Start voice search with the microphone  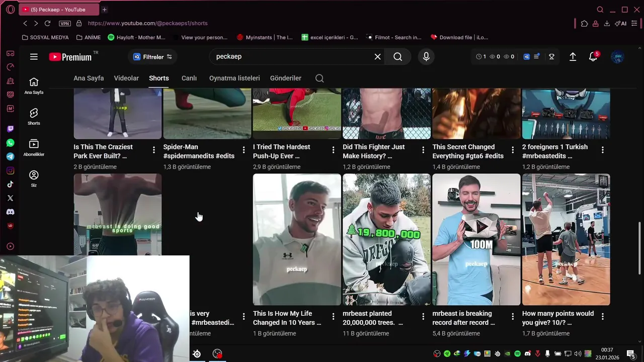tap(426, 57)
